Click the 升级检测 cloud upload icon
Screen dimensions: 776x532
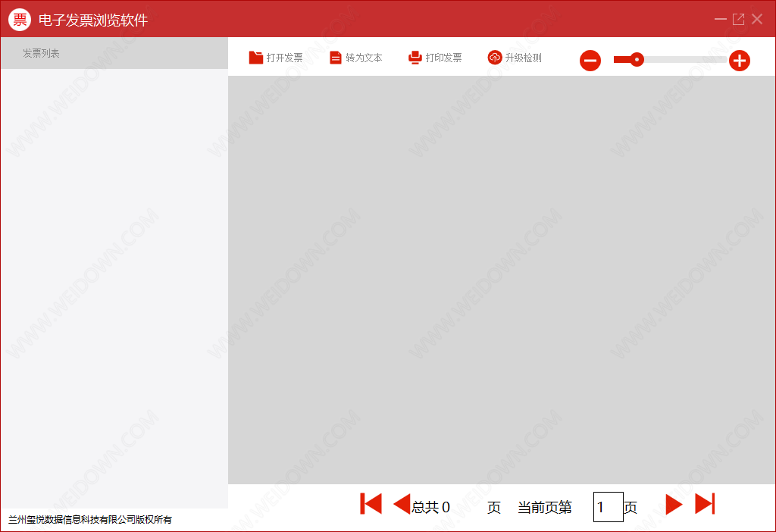[494, 58]
